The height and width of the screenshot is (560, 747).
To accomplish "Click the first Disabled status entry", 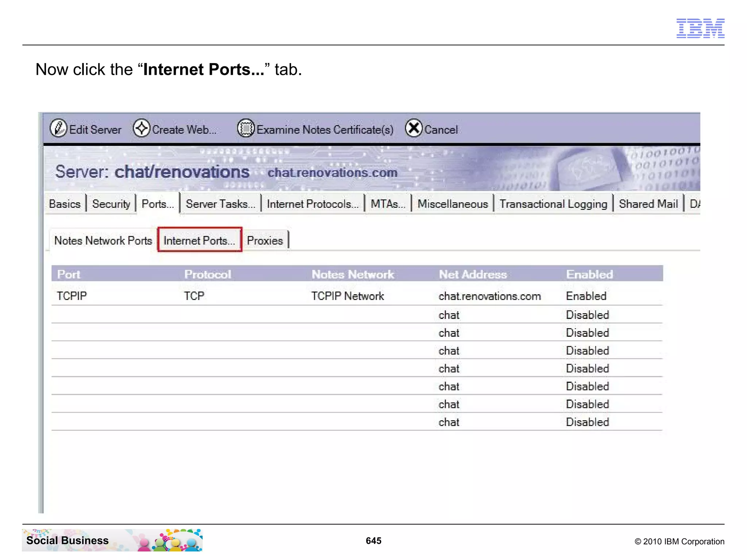I will [x=587, y=315].
